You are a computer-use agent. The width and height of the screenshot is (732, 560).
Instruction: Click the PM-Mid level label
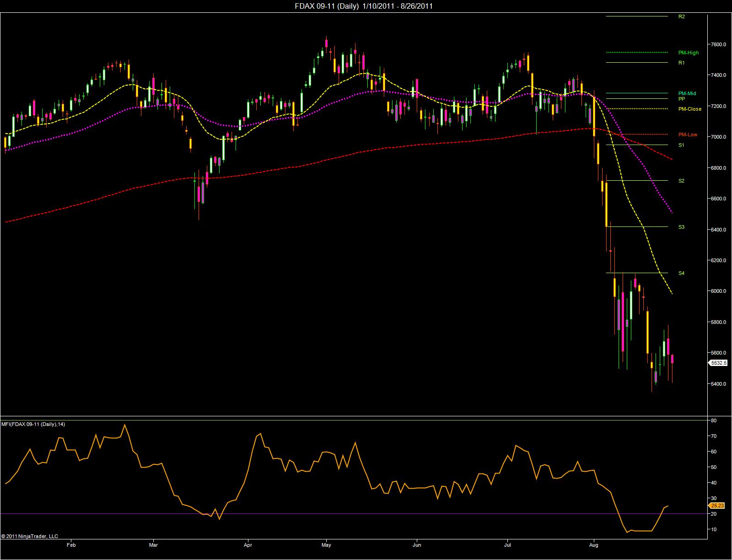687,93
